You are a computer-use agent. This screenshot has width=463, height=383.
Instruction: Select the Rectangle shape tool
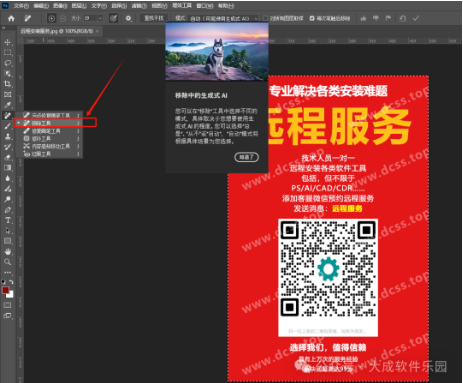(x=8, y=241)
